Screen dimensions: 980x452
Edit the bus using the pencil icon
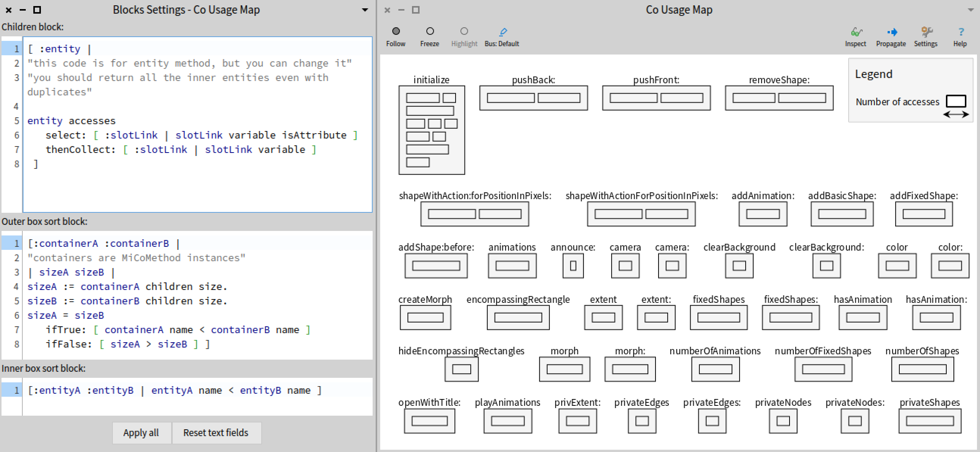[503, 31]
